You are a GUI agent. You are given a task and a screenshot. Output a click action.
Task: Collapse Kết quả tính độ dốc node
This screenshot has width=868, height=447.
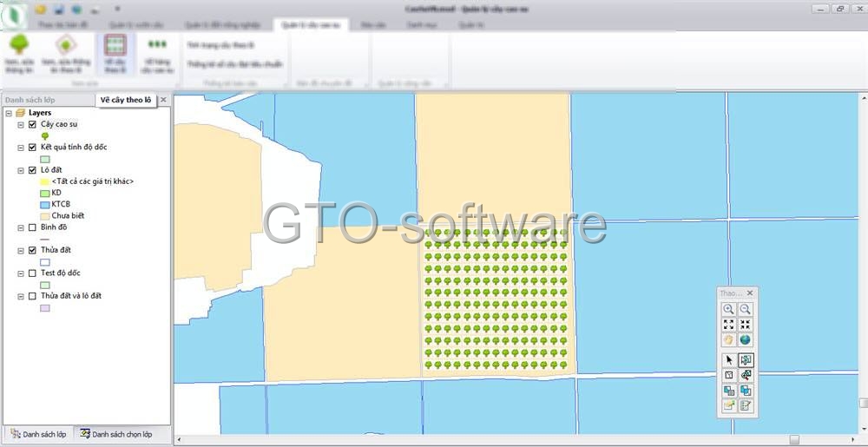(x=21, y=148)
